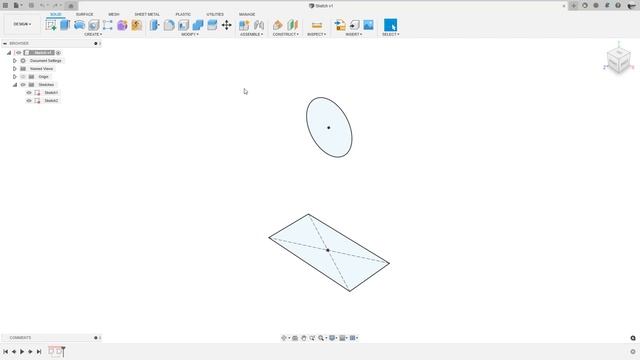Open the Insert dropdown menu
This screenshot has height=360, width=640.
click(x=354, y=34)
